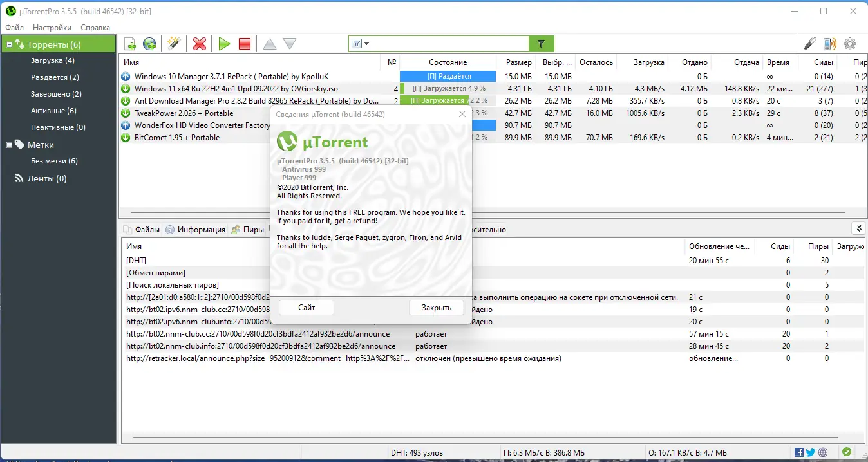Image resolution: width=868 pixels, height=462 pixels.
Task: Close the Сведения µTorrent dialog with X
Action: (x=462, y=114)
